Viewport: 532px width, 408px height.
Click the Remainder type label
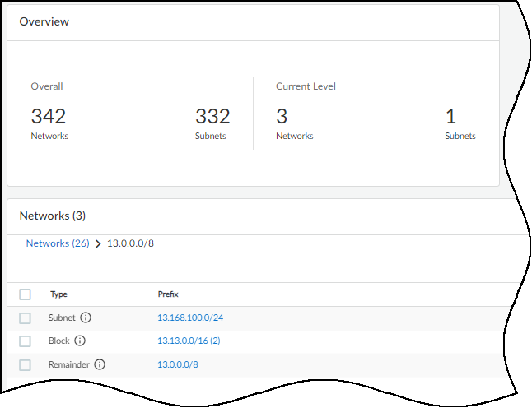pos(69,364)
